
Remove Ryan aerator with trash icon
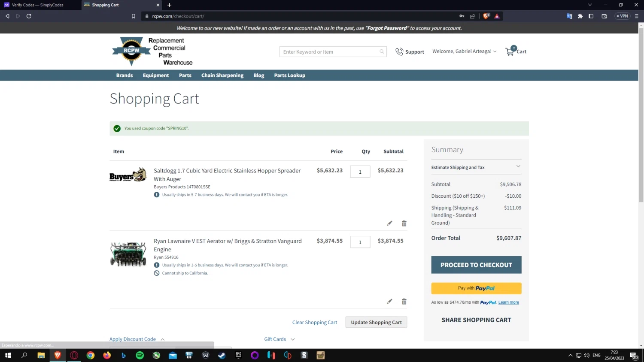404,301
